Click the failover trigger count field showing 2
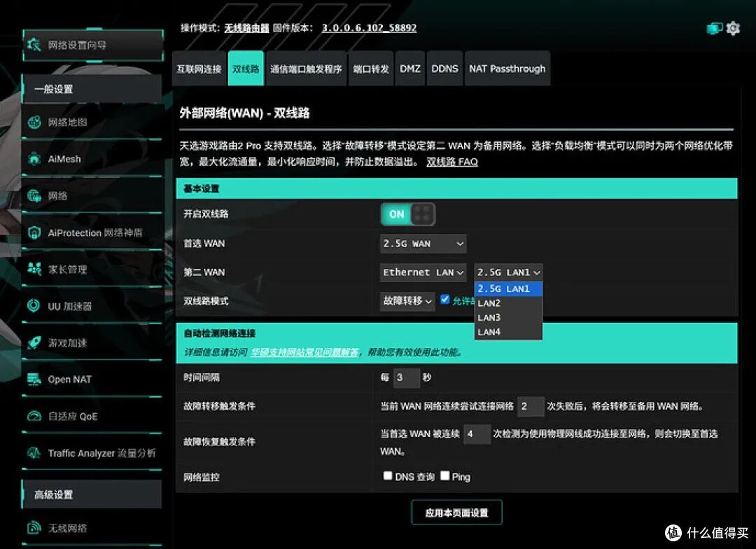This screenshot has height=549, width=756. 531,406
